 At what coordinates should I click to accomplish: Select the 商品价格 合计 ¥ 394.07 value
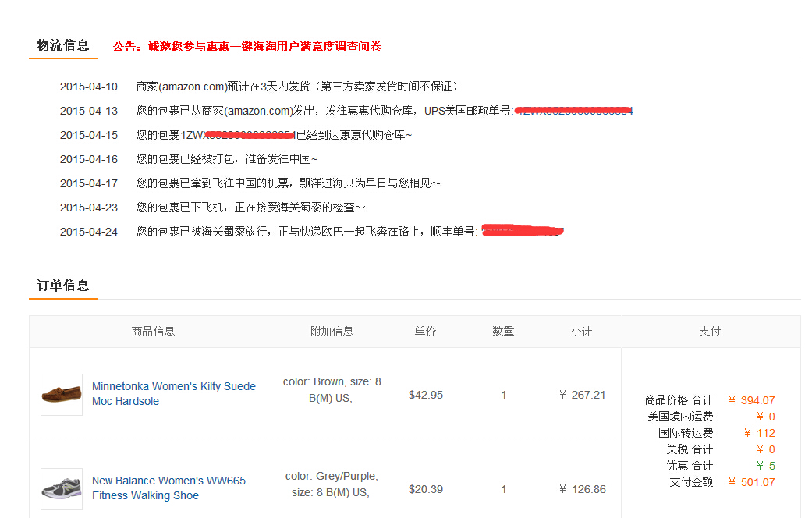(x=751, y=400)
